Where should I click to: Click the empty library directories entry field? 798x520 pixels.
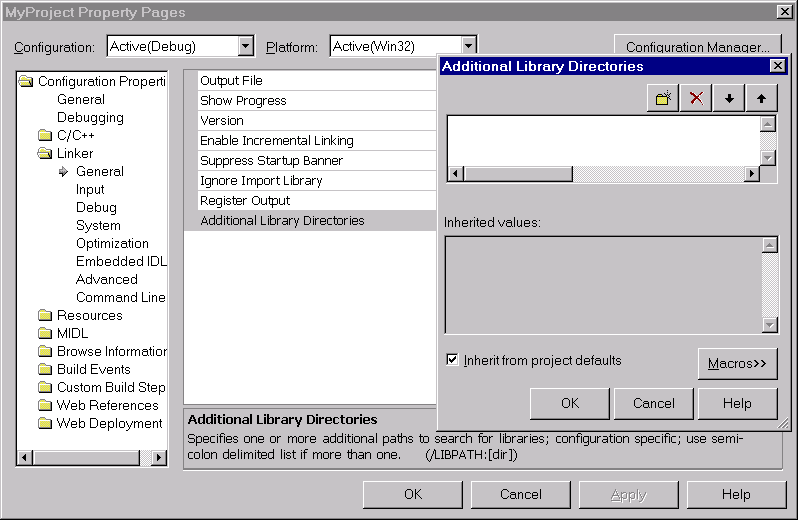tap(602, 140)
